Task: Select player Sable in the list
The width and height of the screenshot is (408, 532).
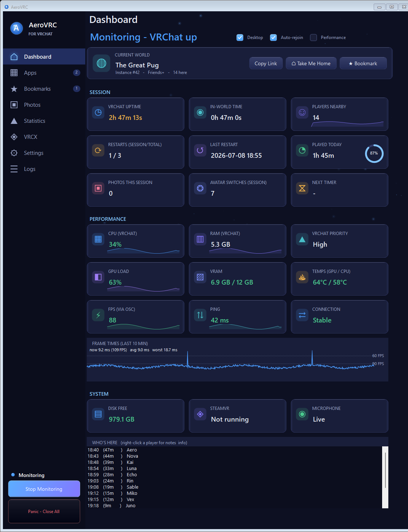Action: point(133,487)
